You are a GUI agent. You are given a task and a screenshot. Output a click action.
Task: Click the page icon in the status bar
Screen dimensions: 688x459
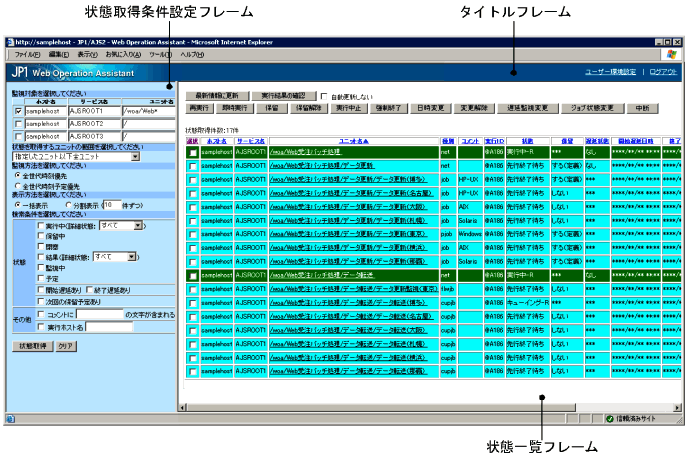[11, 419]
